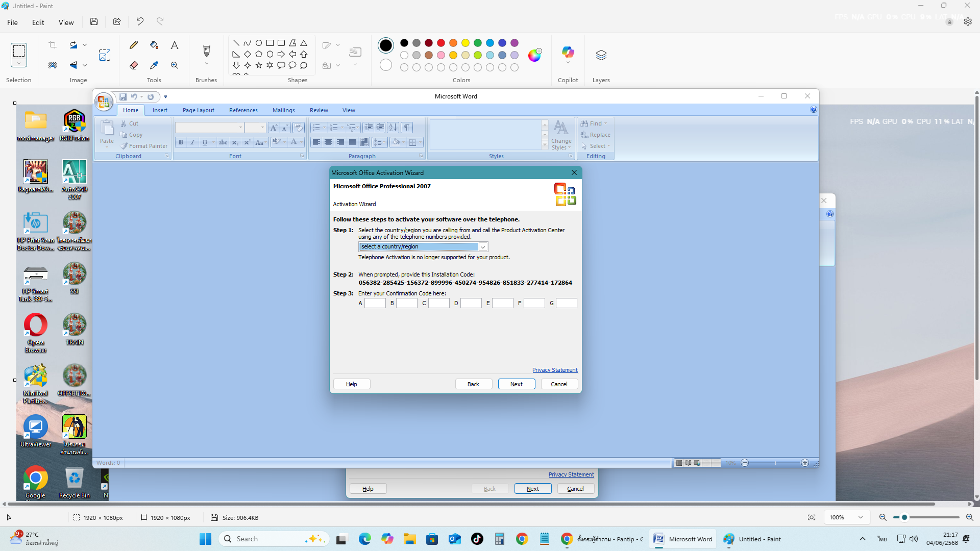Switch to the Mailings tab
The height and width of the screenshot is (551, 980).
pyautogui.click(x=284, y=110)
